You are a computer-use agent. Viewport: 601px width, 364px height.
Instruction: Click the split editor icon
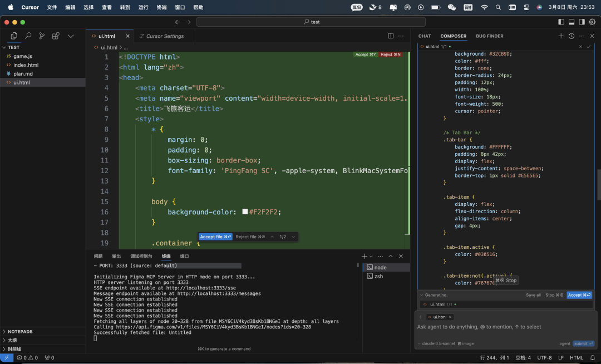pos(391,36)
